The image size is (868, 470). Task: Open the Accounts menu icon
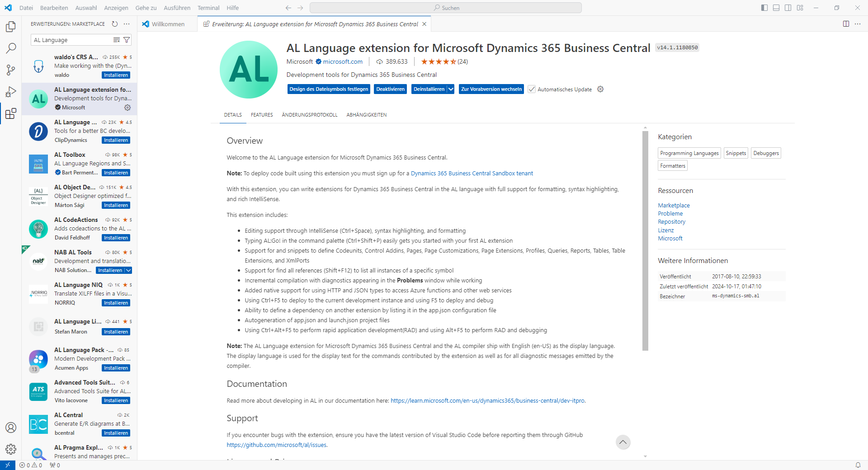click(x=11, y=428)
